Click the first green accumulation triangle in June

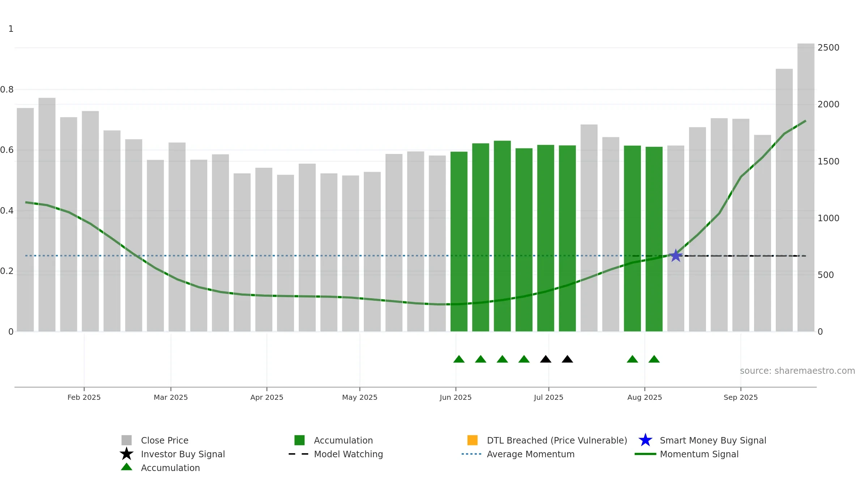[459, 359]
